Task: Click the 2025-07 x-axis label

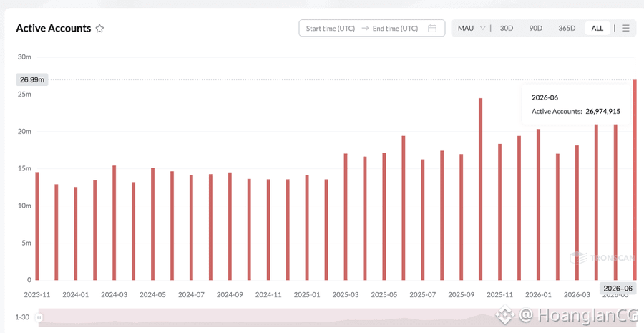Action: (x=423, y=295)
